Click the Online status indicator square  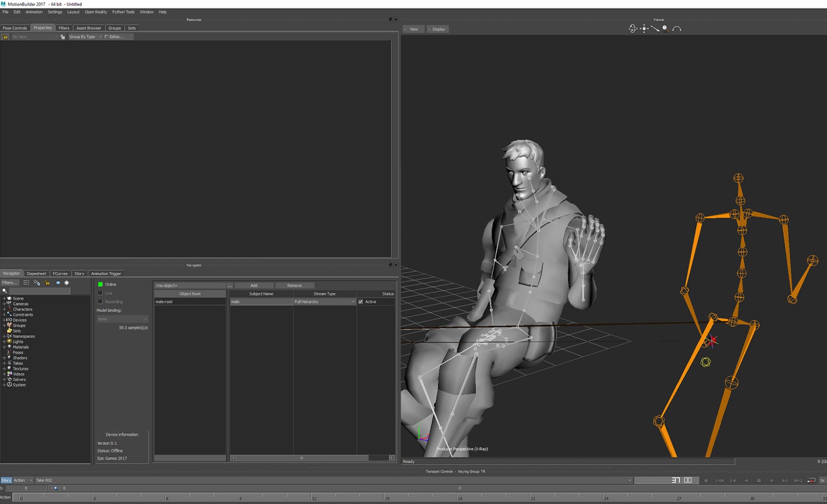(99, 284)
